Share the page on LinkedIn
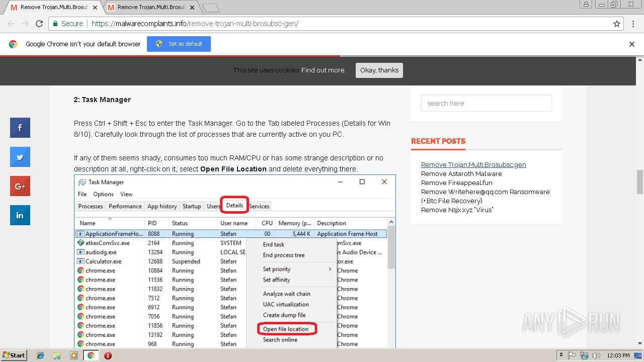Screen dimensions: 644x362 click(20, 215)
